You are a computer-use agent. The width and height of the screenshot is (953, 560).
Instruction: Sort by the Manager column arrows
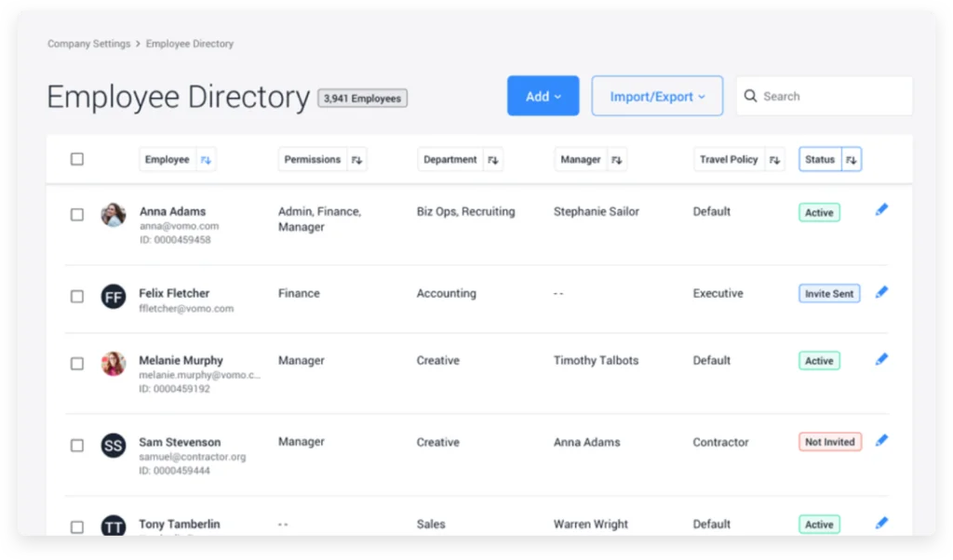617,160
